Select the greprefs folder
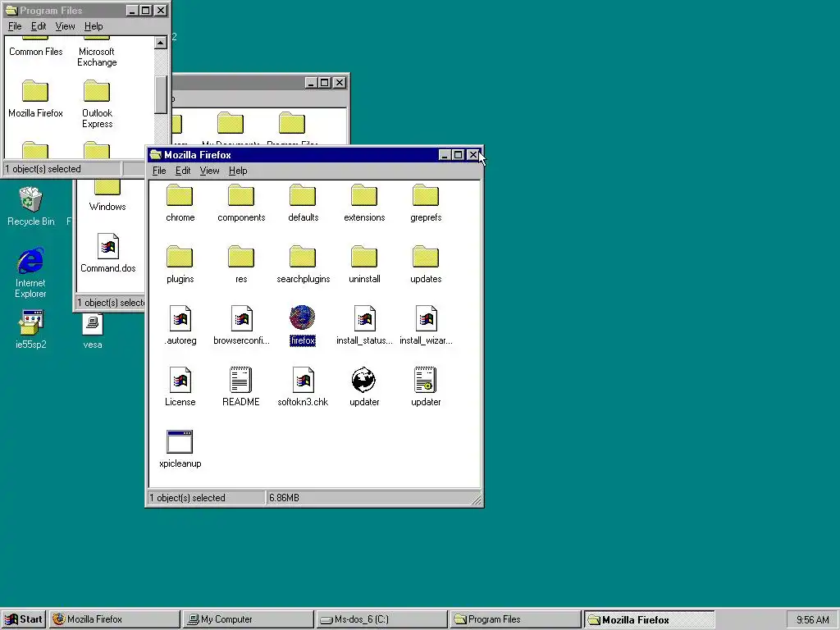The image size is (840, 630). (426, 195)
